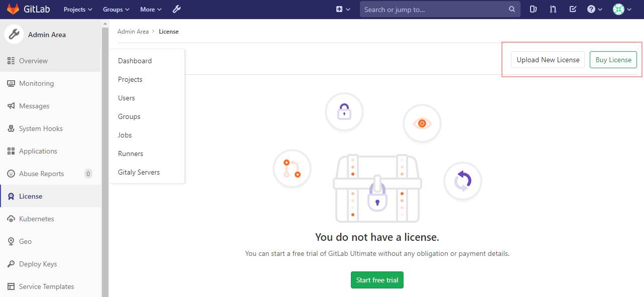
Task: Click the issues icon in the top bar
Action: pos(533,9)
